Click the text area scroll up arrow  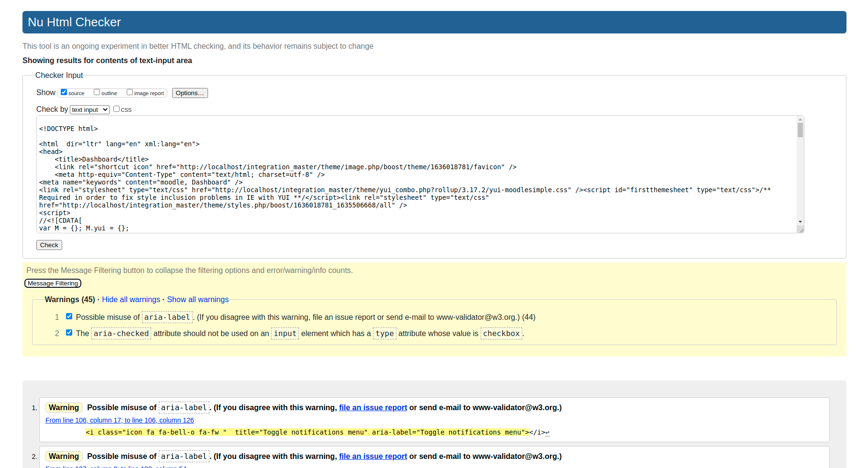(800, 120)
